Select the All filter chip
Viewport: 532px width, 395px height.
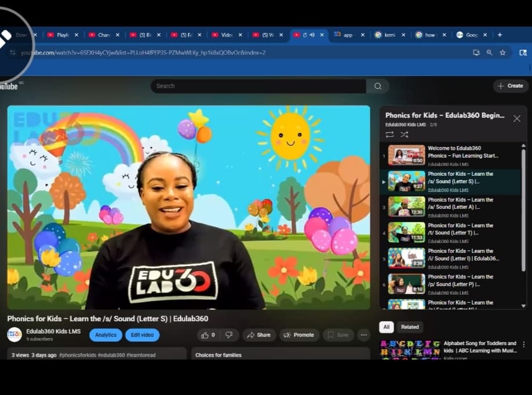(386, 327)
